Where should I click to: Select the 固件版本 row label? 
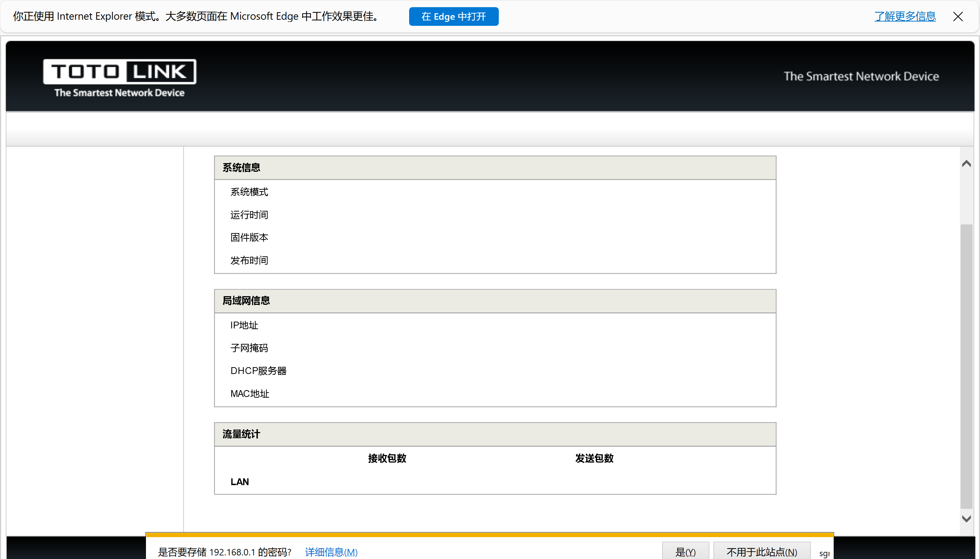pyautogui.click(x=249, y=238)
